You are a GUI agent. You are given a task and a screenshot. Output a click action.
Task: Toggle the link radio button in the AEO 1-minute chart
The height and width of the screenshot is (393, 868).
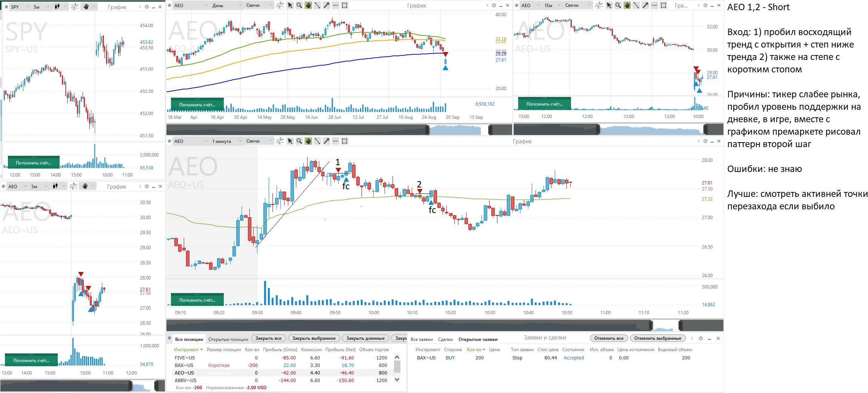[169, 141]
